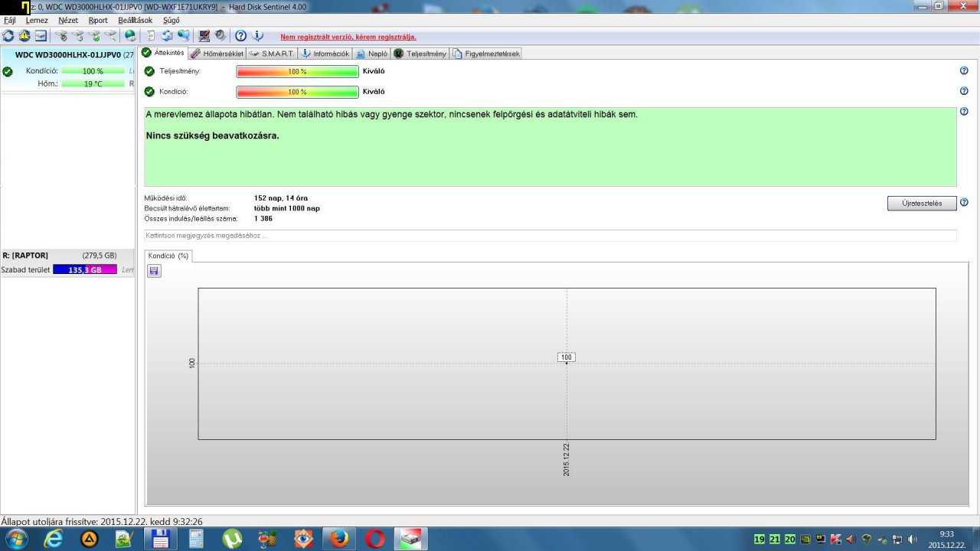Click the '152 nap, 14 óra' uptime value
Screen dimensions: 980x551
click(281, 198)
